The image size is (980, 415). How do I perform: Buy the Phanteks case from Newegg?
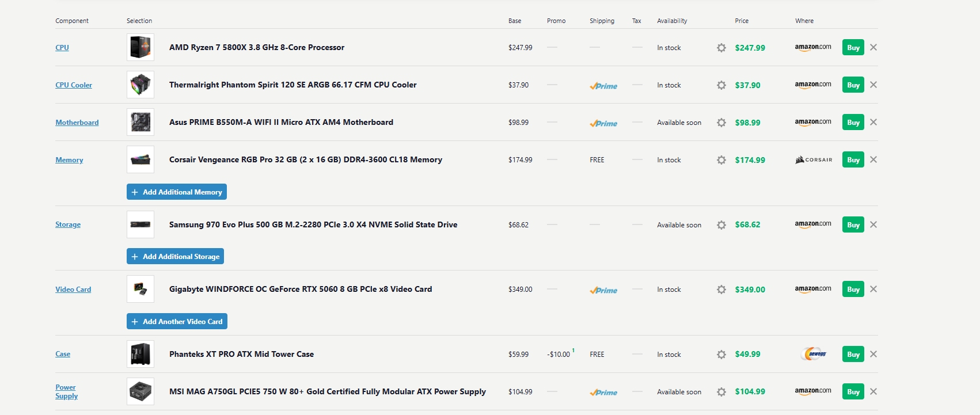[x=853, y=354]
